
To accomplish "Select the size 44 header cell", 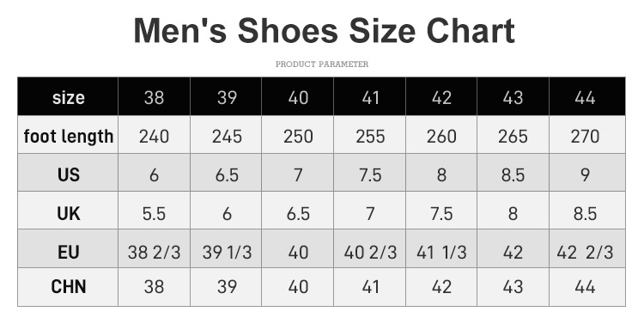I will click(x=587, y=96).
